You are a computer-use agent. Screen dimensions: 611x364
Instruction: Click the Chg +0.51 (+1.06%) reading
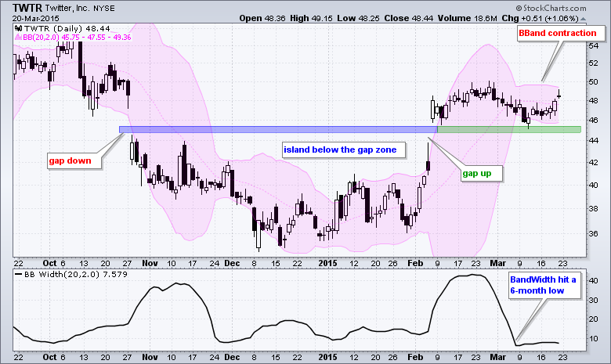point(540,18)
